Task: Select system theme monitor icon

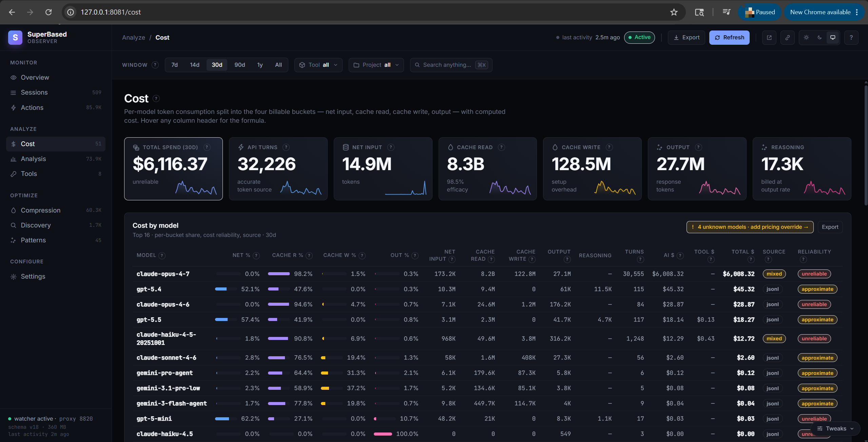Action: (x=833, y=38)
